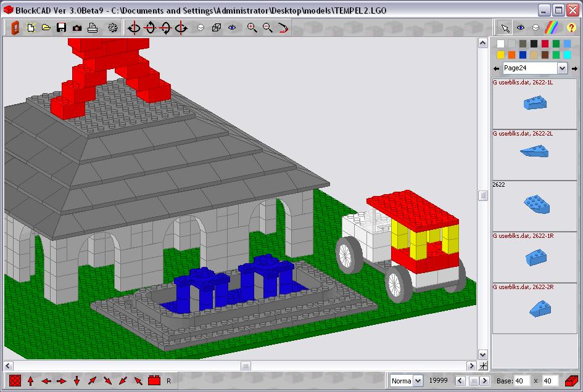This screenshot has height=392, width=583.
Task: Move block with the red left arrow
Action: 46,382
